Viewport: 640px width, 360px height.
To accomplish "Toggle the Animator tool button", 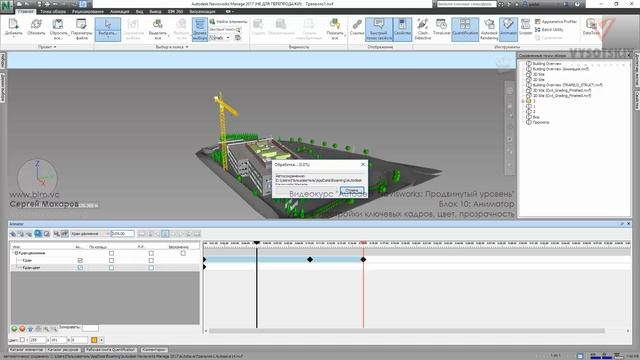I will (x=508, y=29).
